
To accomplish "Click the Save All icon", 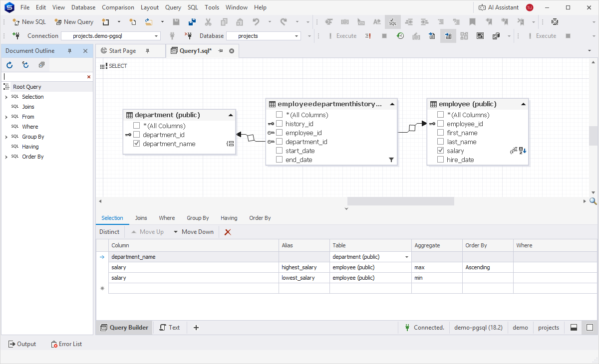I will tap(192, 22).
